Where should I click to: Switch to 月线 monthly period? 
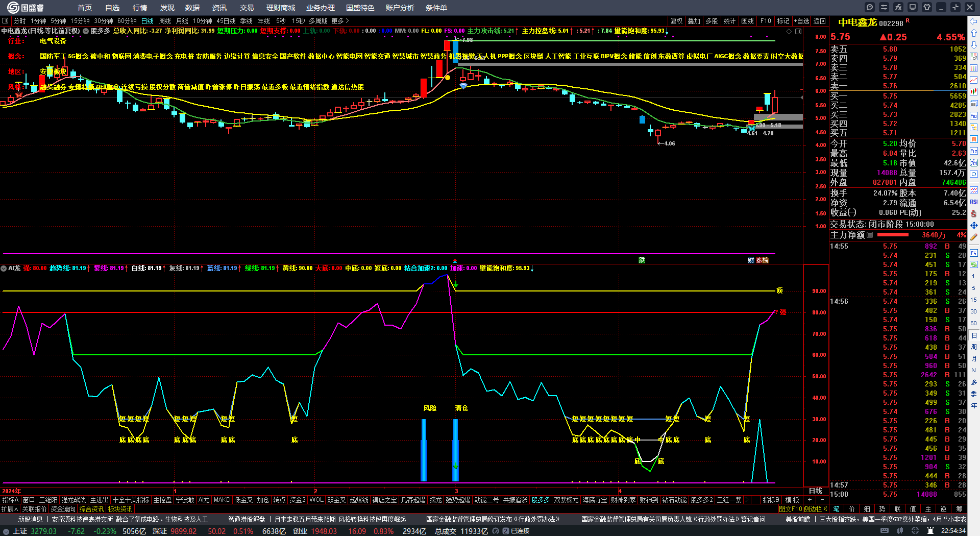point(182,21)
